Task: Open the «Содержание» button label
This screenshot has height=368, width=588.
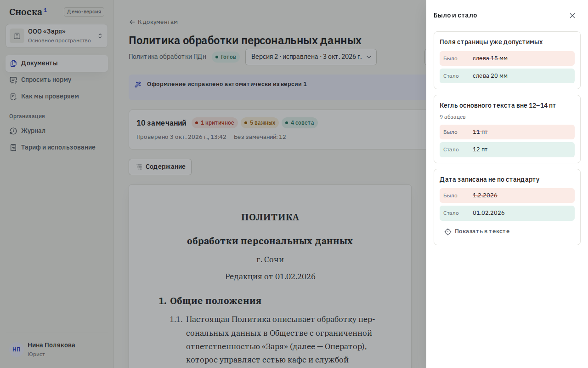Action: pos(165,167)
